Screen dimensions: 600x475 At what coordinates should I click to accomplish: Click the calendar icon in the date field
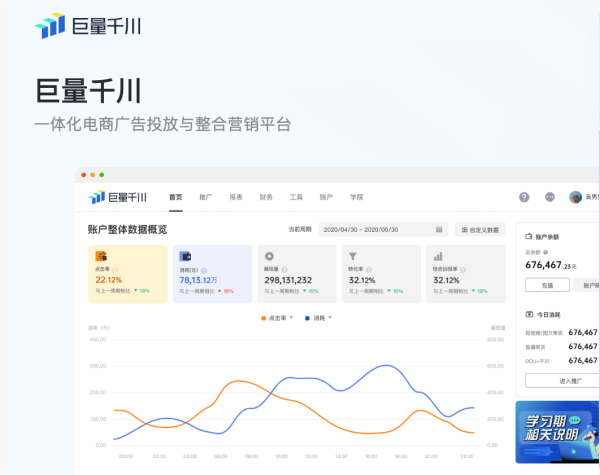(x=439, y=229)
